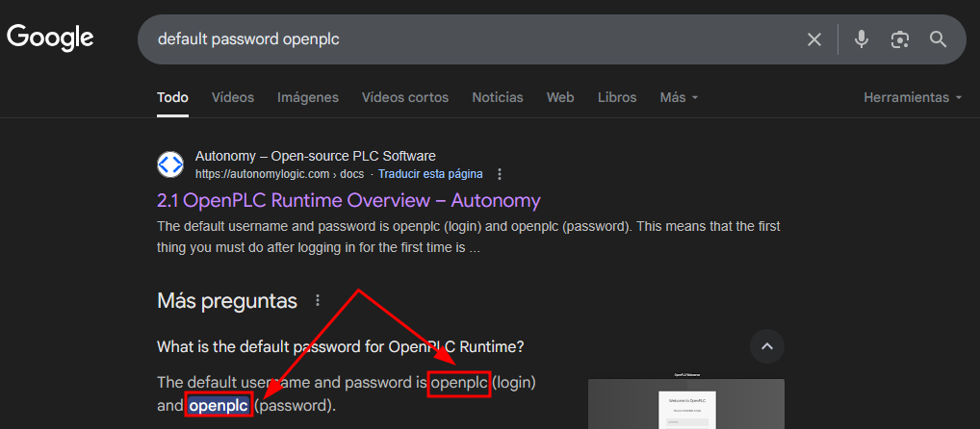
Task: Click the Autonomy site favicon
Action: coord(170,164)
